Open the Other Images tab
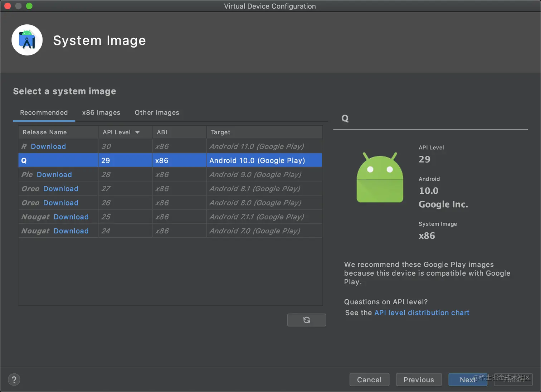This screenshot has height=392, width=541. tap(157, 112)
